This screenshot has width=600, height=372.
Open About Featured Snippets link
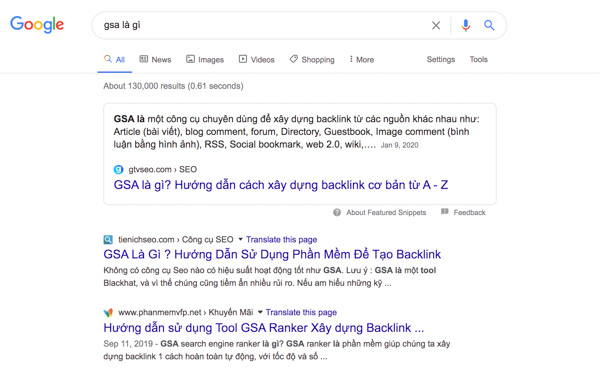(x=386, y=212)
